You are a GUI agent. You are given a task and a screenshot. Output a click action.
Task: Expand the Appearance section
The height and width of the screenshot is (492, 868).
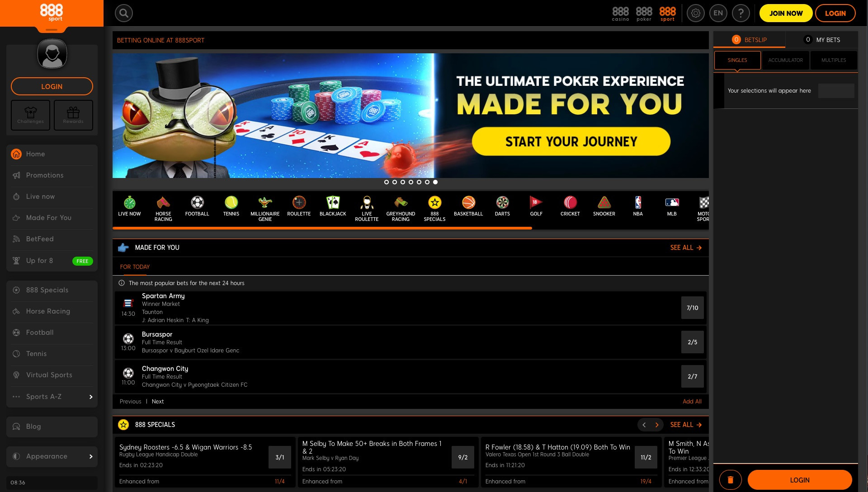(52, 456)
